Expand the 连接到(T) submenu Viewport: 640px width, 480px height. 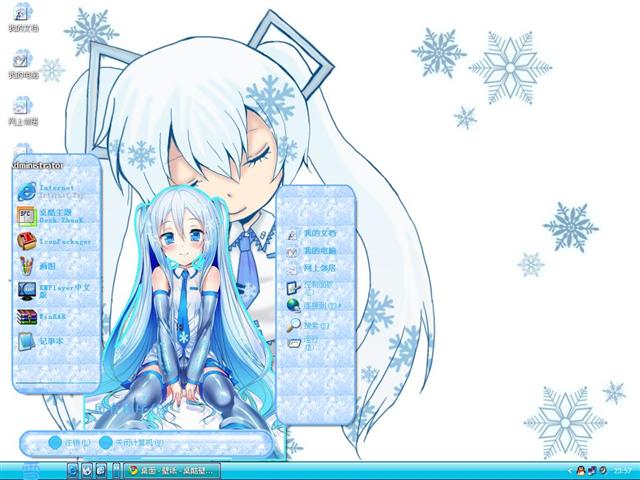[x=315, y=305]
